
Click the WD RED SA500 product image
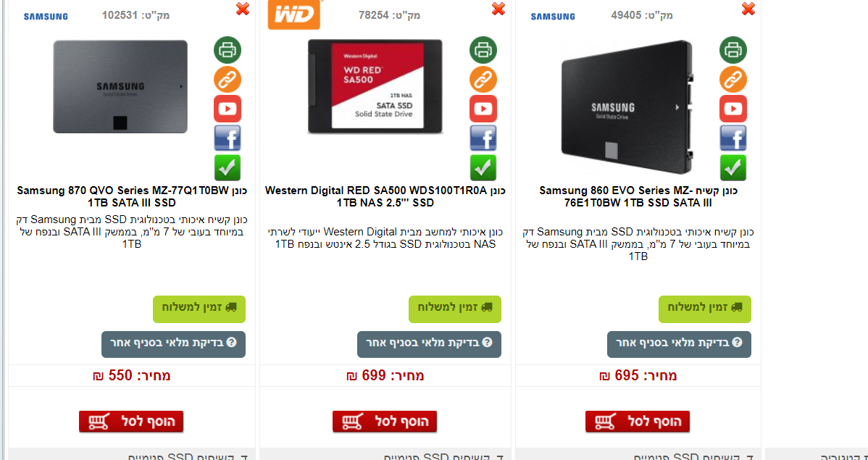(375, 86)
